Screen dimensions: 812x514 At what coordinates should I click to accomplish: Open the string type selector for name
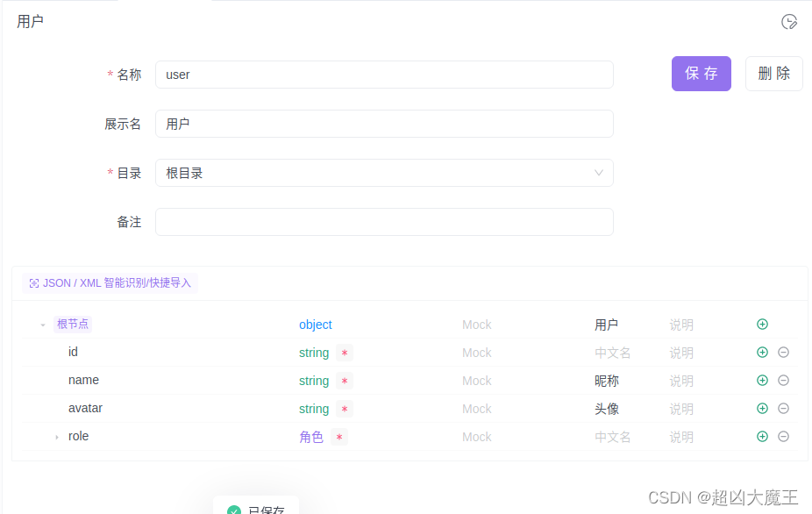point(314,381)
